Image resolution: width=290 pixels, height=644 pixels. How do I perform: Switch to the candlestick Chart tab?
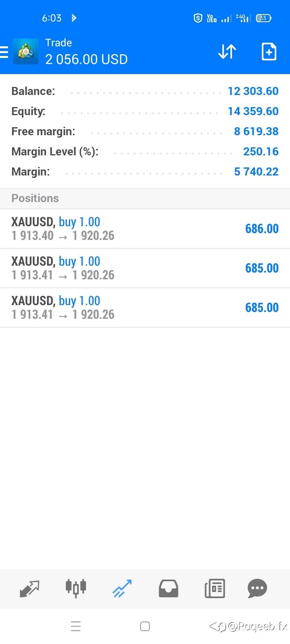click(x=76, y=588)
